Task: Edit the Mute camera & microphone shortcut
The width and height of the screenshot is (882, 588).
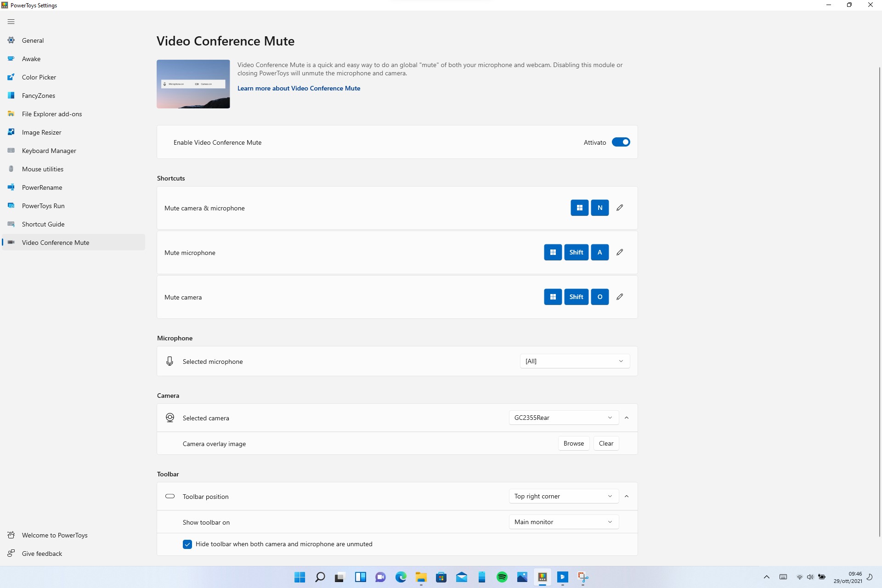Action: 620,208
